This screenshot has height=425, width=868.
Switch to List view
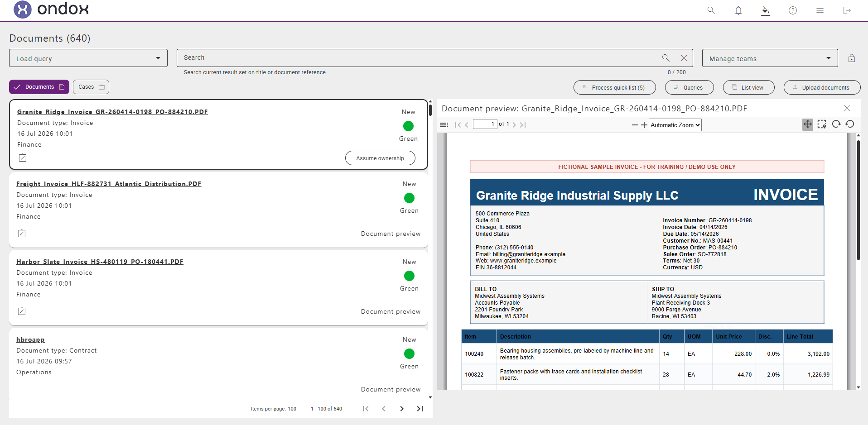(749, 87)
